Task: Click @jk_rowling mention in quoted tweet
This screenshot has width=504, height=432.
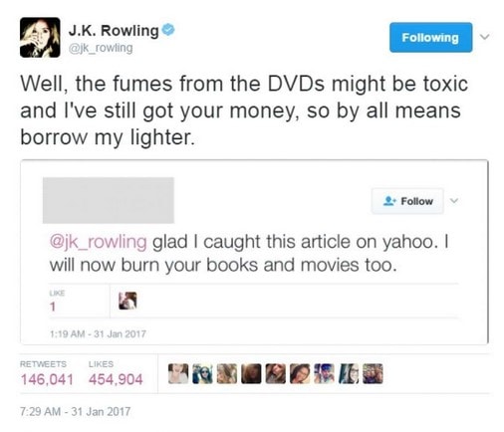Action: [x=98, y=242]
